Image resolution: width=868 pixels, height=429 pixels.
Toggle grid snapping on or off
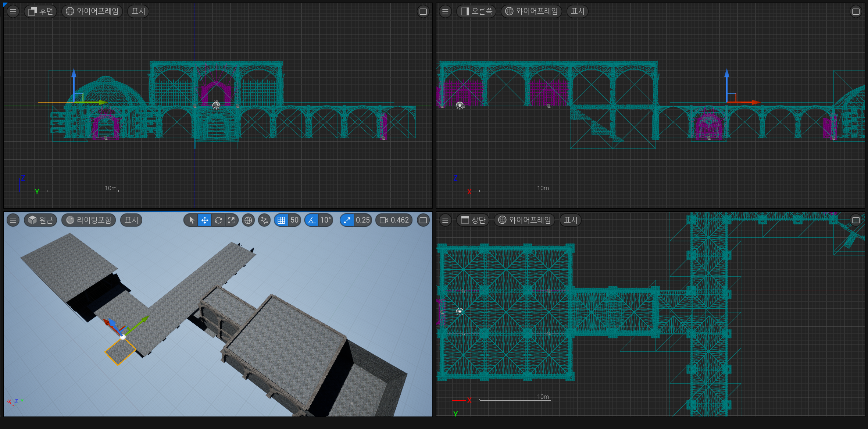281,220
